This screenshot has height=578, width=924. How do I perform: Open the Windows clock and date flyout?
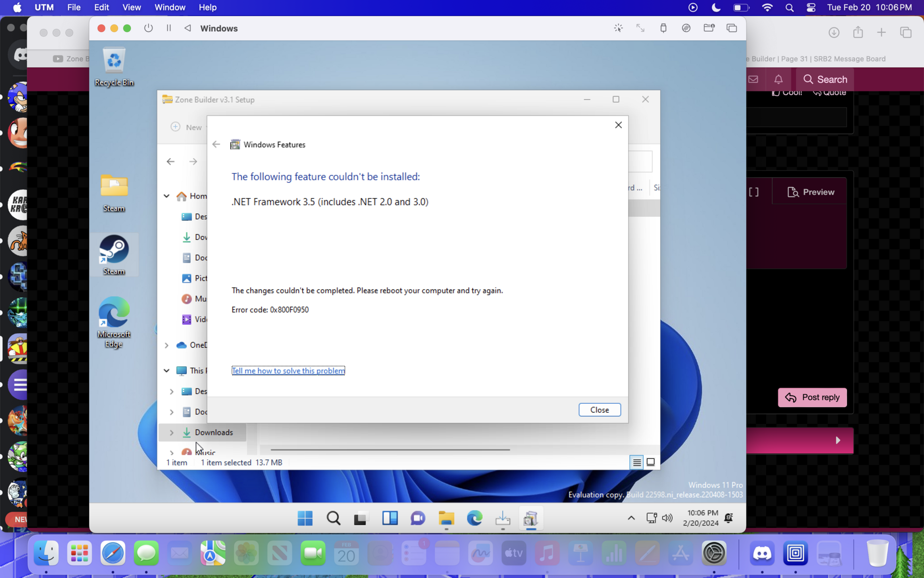701,518
